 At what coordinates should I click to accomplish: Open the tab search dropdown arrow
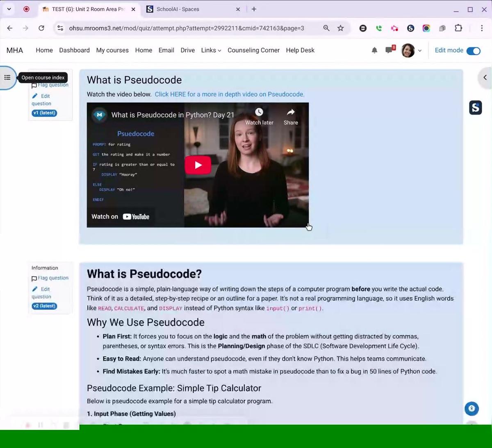pos(9,9)
